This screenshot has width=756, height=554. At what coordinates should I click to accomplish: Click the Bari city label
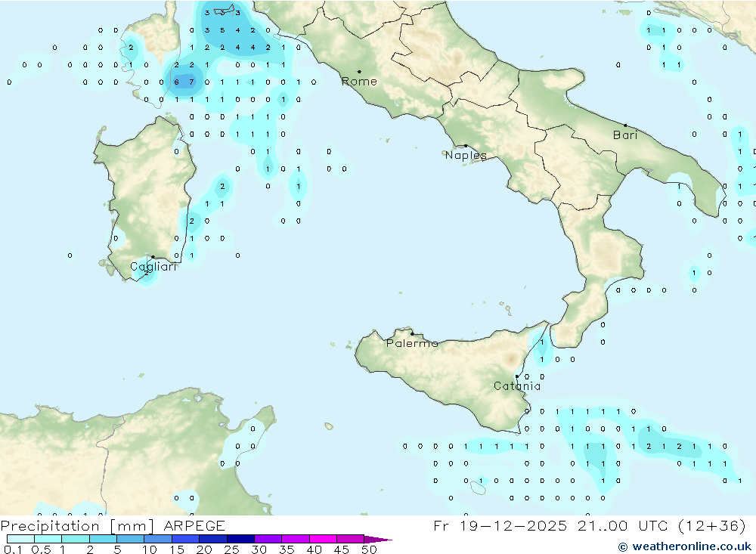[625, 135]
